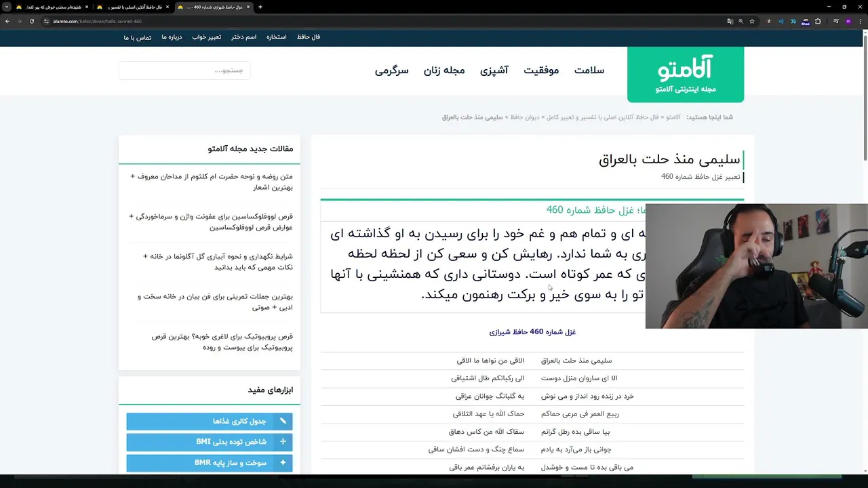The width and height of the screenshot is (868, 488).
Task: Open the blue sound-wave extension icon
Action: point(781,21)
